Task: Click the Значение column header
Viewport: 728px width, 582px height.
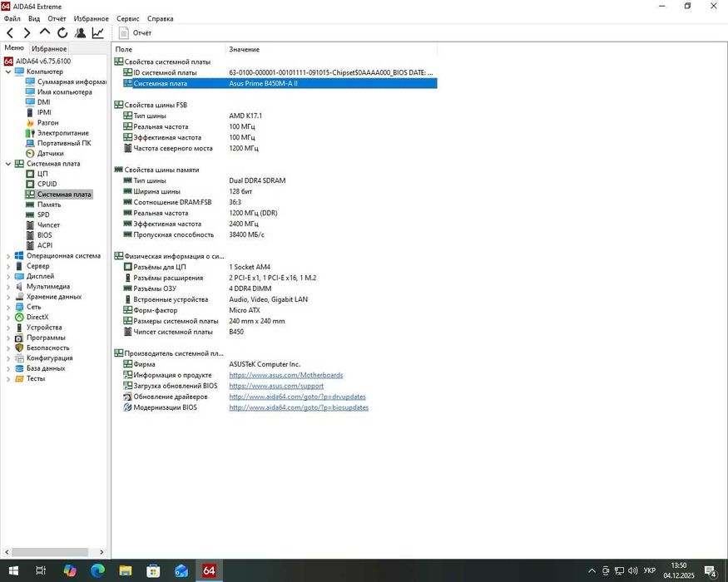Action: click(331, 49)
